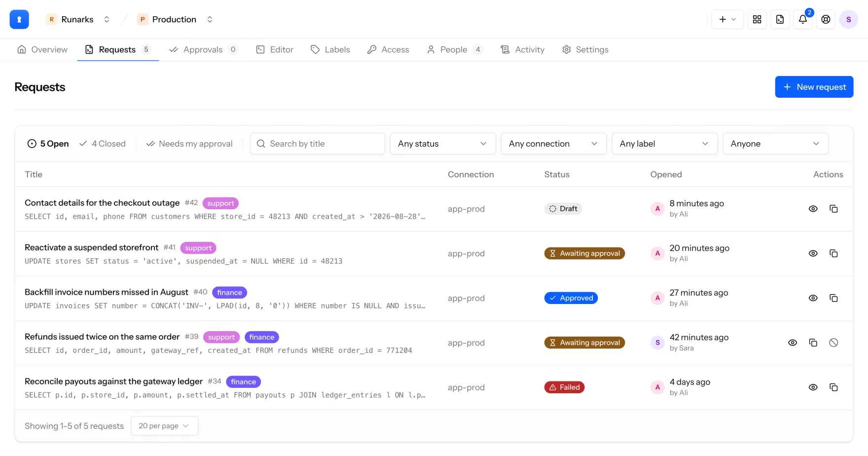Click the finance label on request #40
The width and height of the screenshot is (868, 456).
(230, 293)
